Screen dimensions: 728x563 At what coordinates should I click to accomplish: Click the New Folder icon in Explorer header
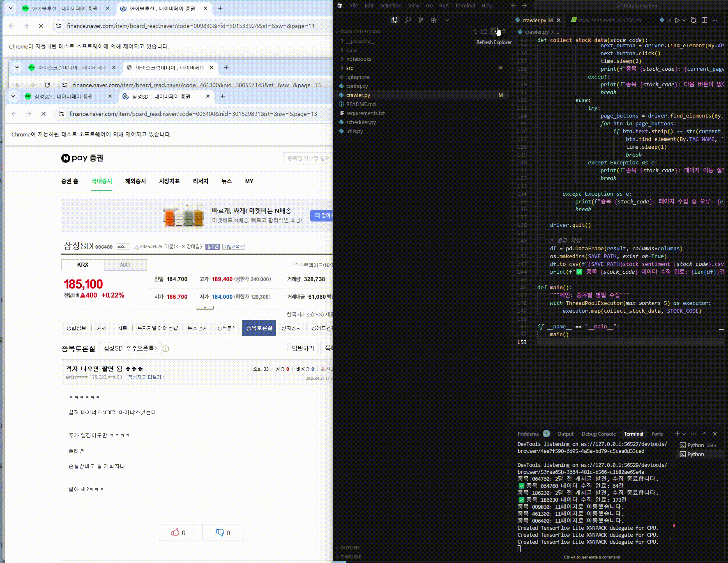[484, 31]
